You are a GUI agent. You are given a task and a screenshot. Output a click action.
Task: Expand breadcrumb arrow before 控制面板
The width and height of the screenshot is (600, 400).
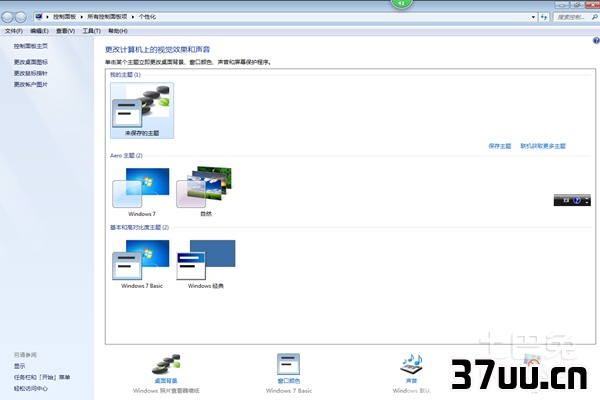47,17
